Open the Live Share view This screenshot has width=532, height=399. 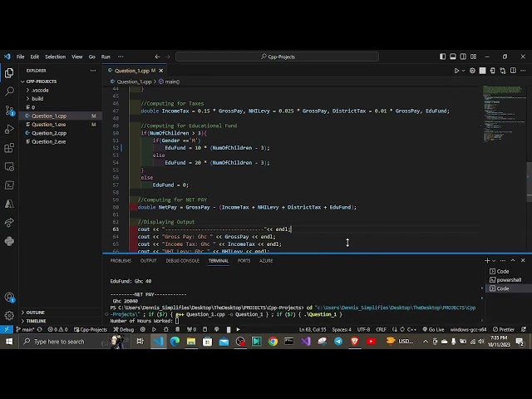click(x=9, y=223)
